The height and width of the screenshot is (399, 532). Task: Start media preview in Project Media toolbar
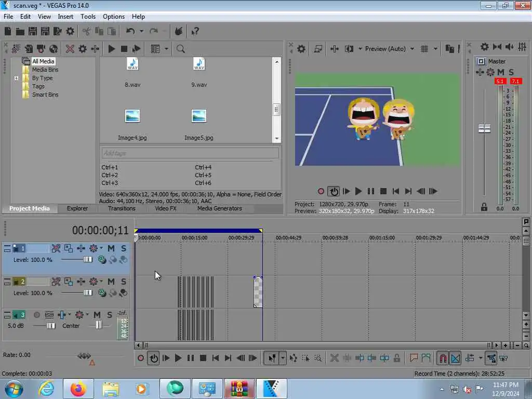tap(111, 49)
